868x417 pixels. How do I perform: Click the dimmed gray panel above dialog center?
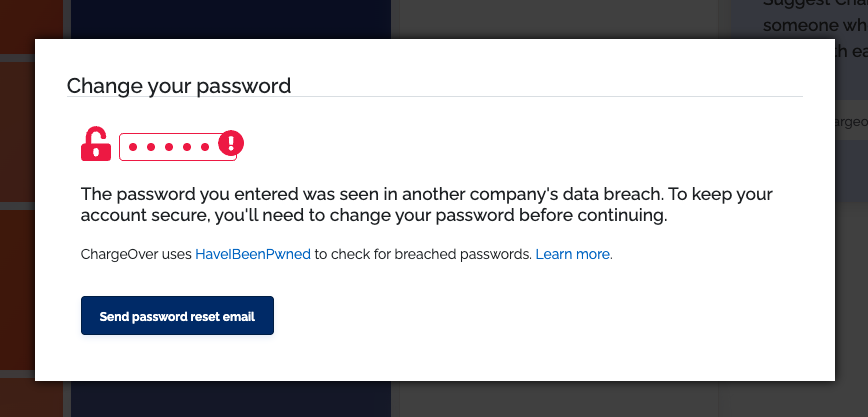point(560,18)
